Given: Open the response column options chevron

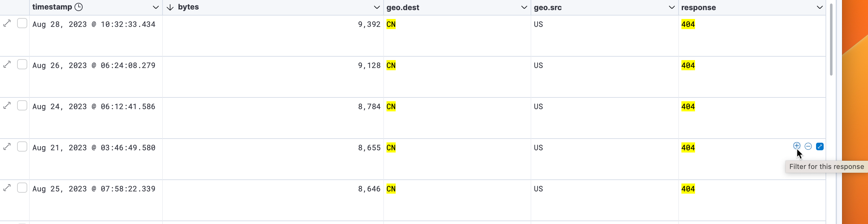Looking at the screenshot, I should coord(820,7).
